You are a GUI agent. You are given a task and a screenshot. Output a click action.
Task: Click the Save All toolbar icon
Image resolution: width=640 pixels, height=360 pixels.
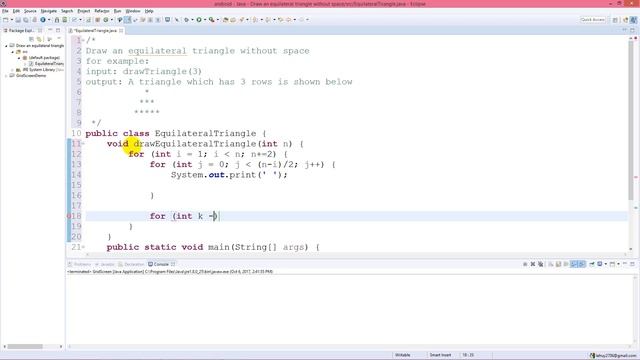tap(26, 20)
